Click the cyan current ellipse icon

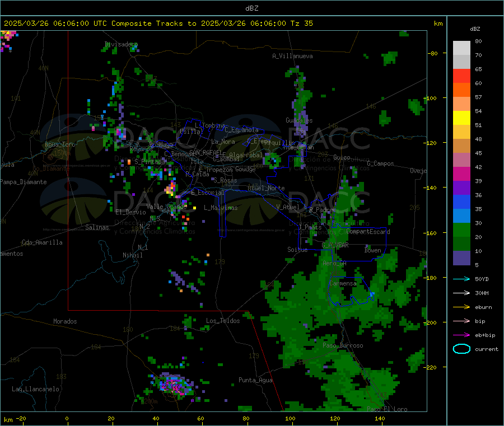[461, 349]
